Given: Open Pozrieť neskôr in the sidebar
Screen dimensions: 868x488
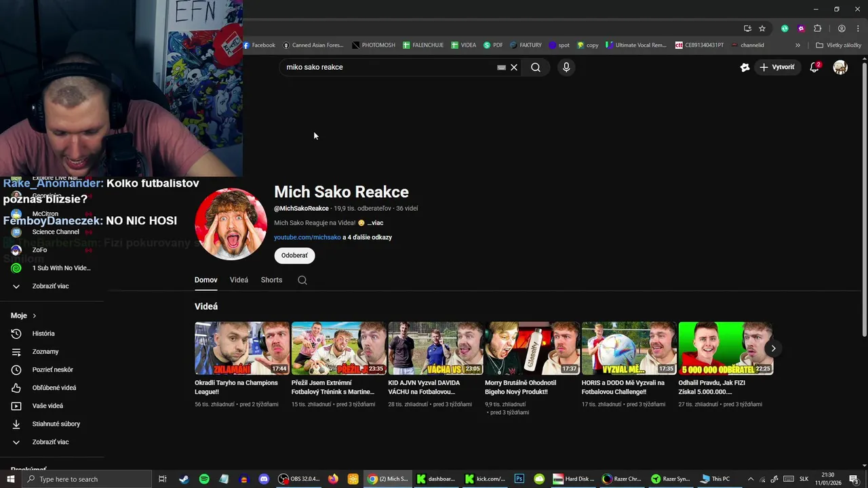Looking at the screenshot, I should [52, 370].
